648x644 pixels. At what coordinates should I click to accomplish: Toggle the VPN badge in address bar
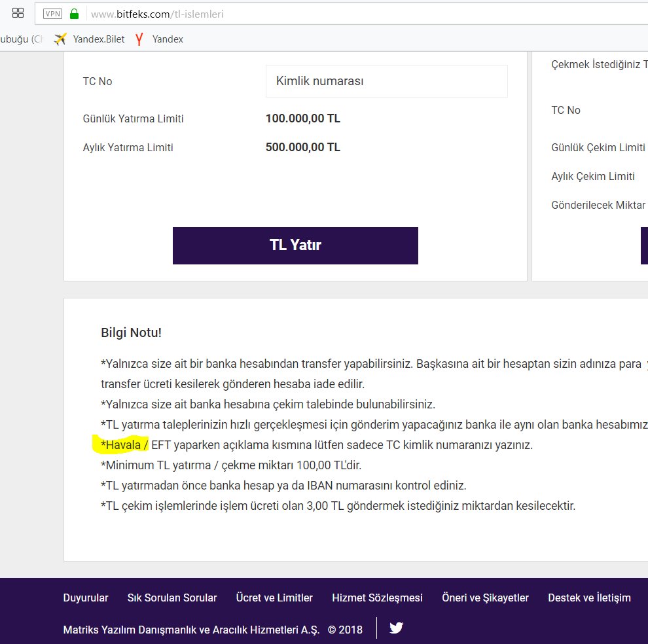point(52,14)
